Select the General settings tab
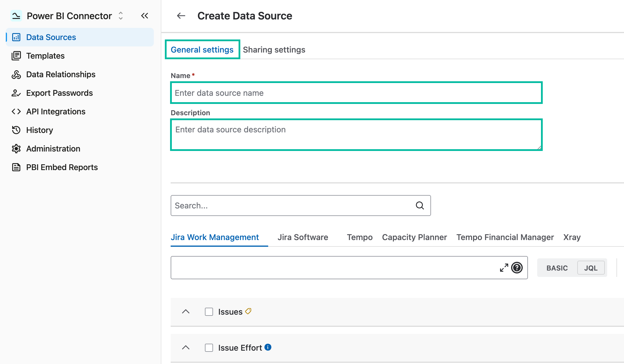 (202, 50)
